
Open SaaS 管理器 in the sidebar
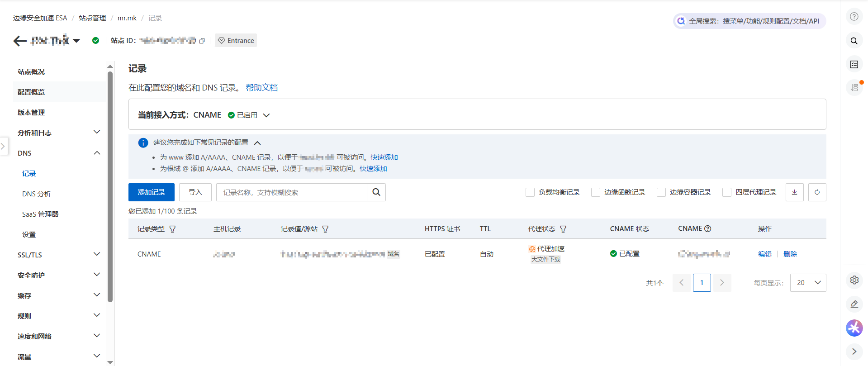coord(40,214)
